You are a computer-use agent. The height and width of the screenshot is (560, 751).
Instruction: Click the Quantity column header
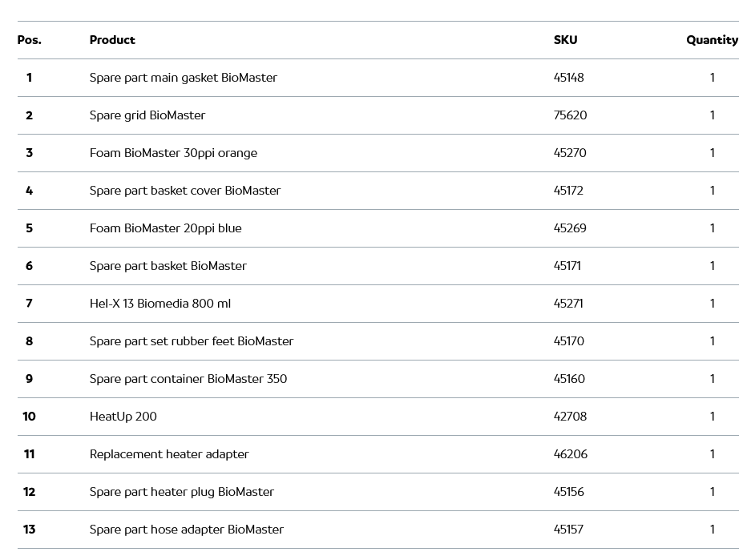pyautogui.click(x=712, y=40)
